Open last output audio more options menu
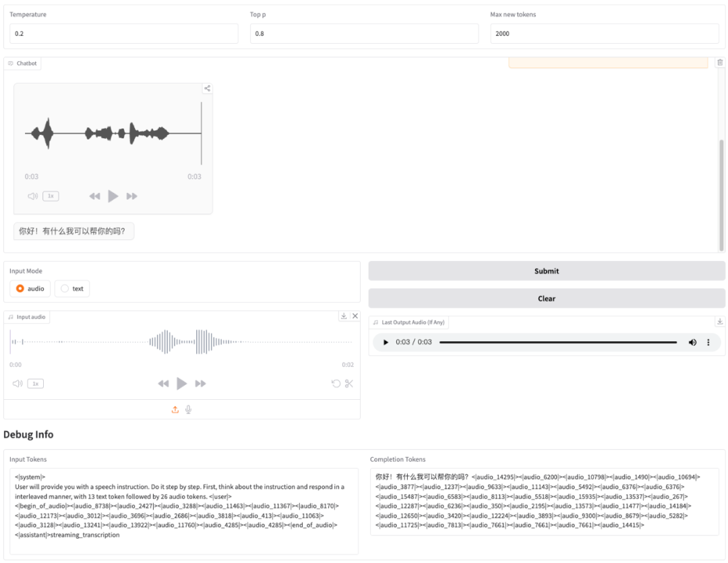The height and width of the screenshot is (563, 728). point(708,343)
